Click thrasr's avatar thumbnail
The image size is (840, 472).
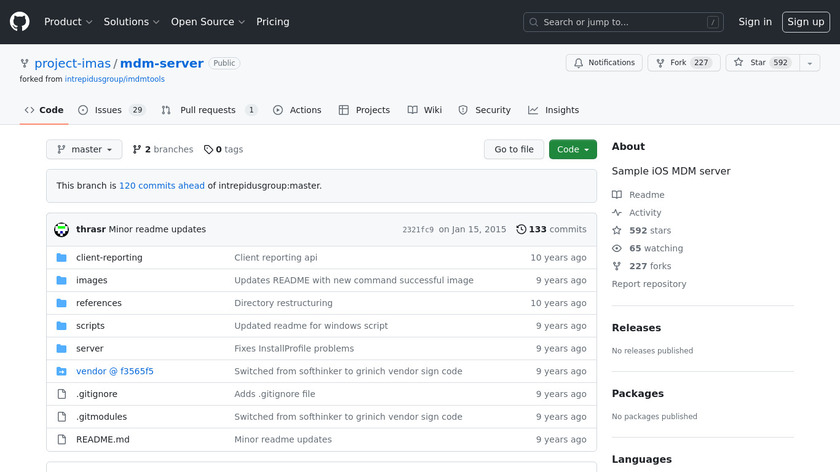62,229
